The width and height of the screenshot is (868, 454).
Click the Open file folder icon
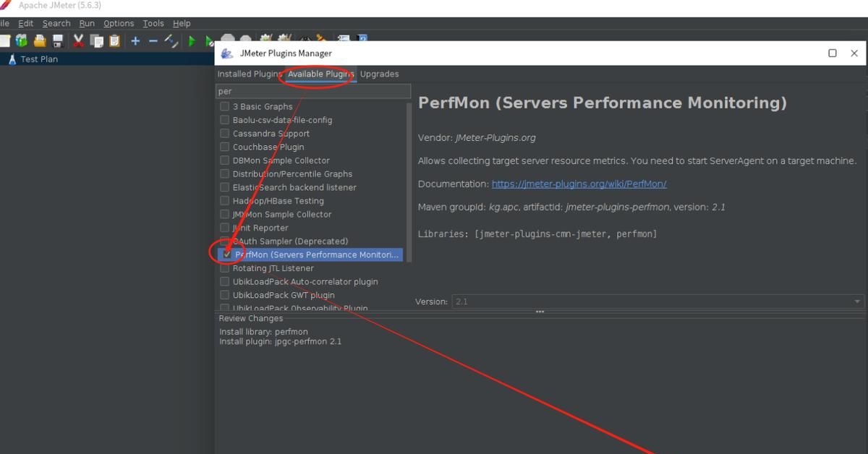point(40,41)
